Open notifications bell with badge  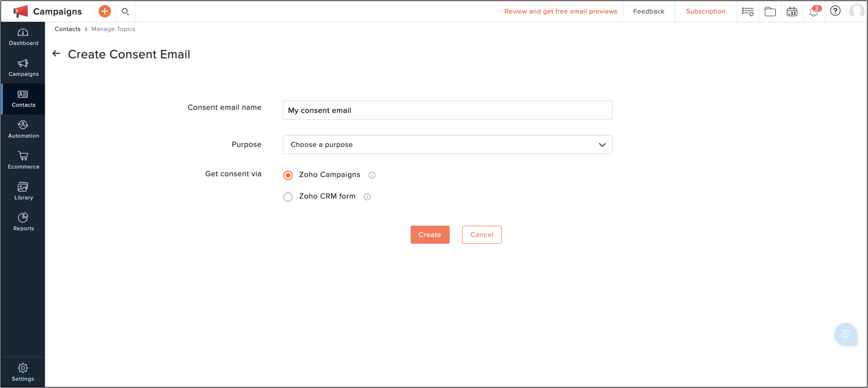click(x=814, y=11)
